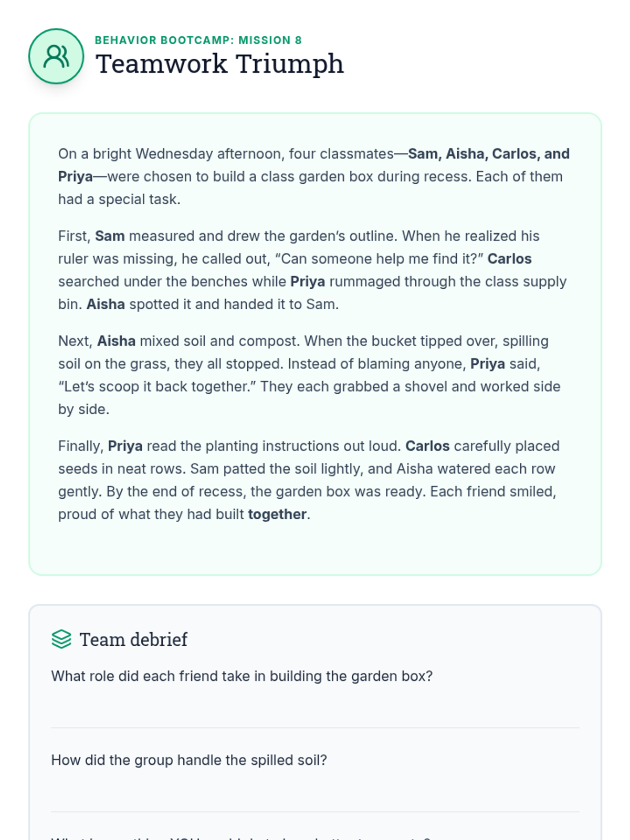The width and height of the screenshot is (630, 840).
Task: Click bold Carlos after the ruler question quote
Action: (509, 259)
